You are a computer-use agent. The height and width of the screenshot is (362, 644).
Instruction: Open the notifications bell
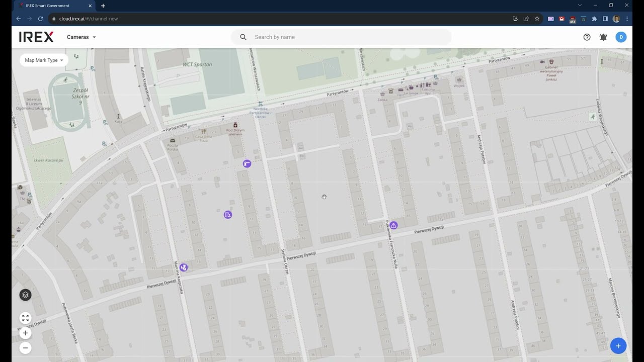(x=603, y=37)
